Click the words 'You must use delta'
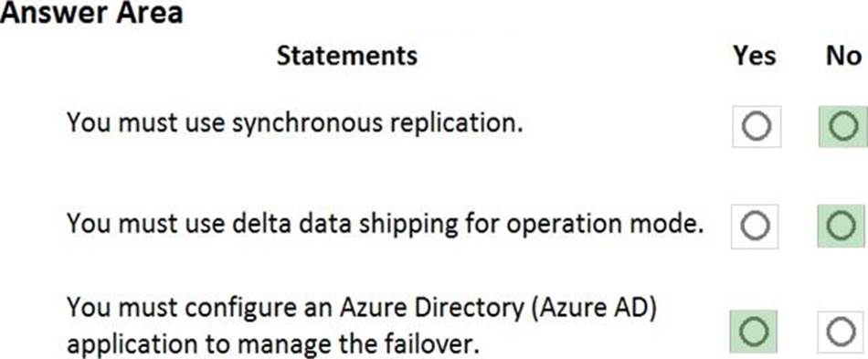The height and width of the screenshot is (359, 868). pos(201,224)
